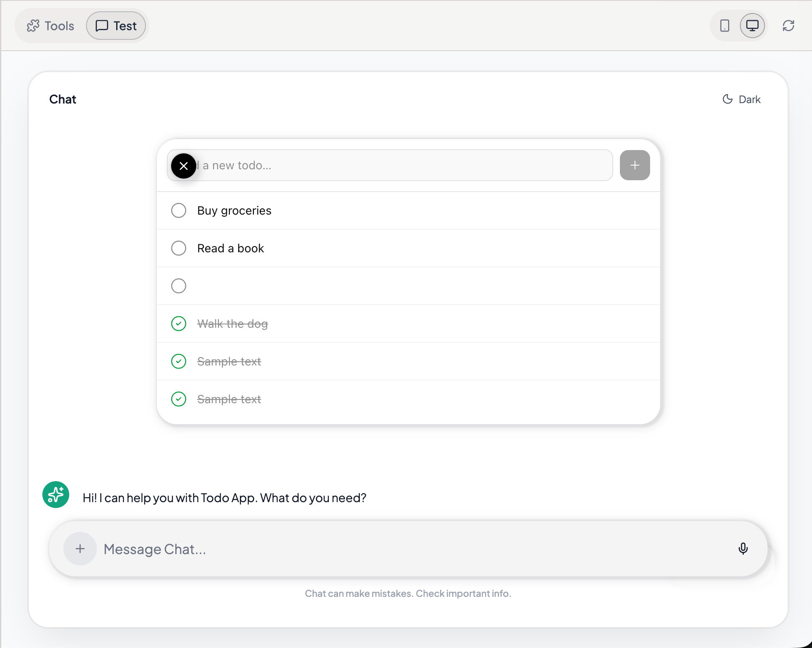This screenshot has width=812, height=648.
Task: Click Walk the dog strikethrough text
Action: tap(233, 324)
